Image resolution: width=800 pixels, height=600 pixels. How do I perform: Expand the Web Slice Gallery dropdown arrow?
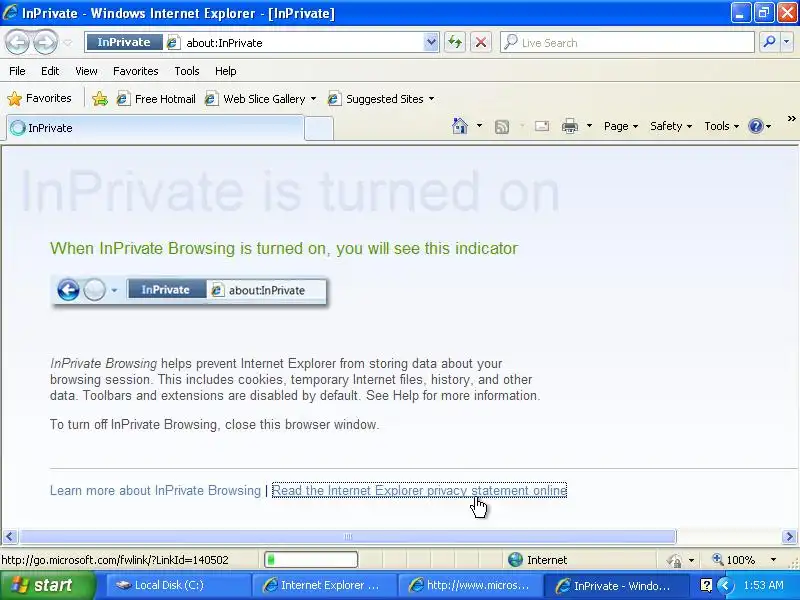[313, 98]
